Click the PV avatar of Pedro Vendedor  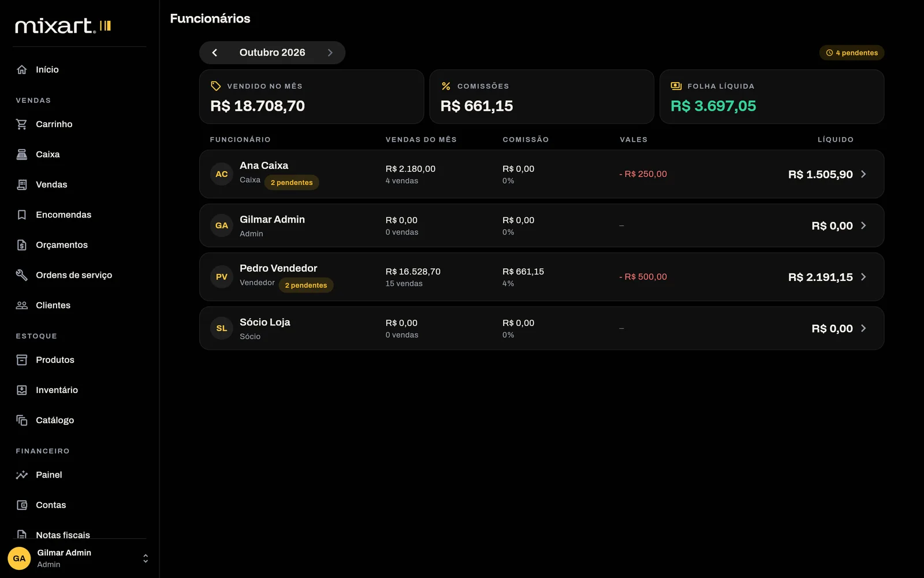click(222, 277)
